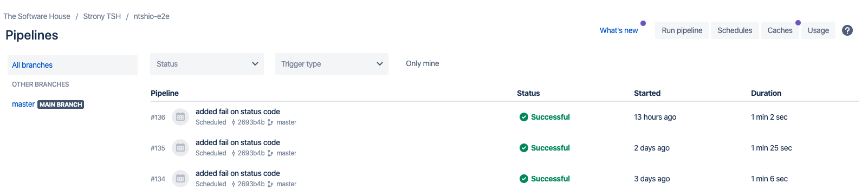Image resolution: width=868 pixels, height=196 pixels.
Task: Expand Status dropdown using its chevron arrow
Action: point(255,64)
